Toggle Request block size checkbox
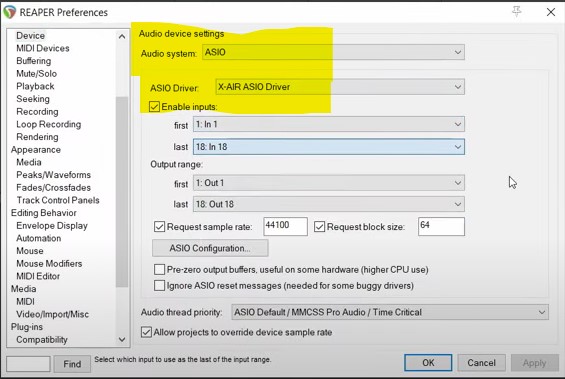Image resolution: width=565 pixels, height=379 pixels. tap(319, 227)
